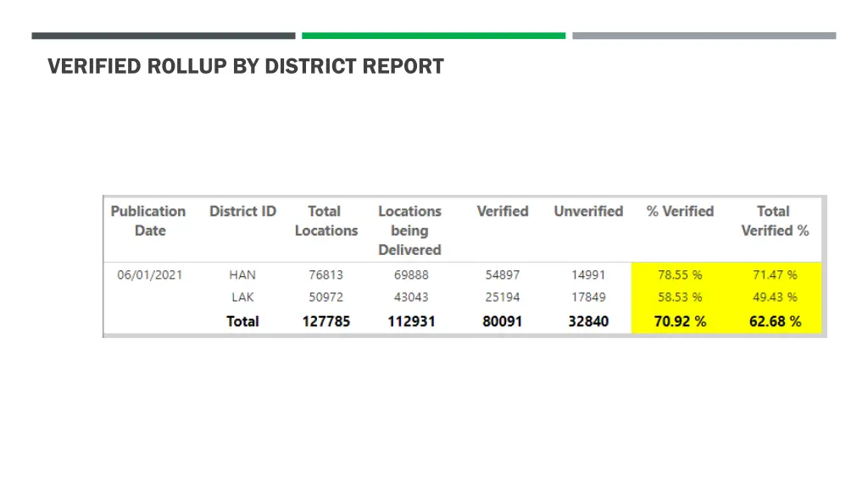The height and width of the screenshot is (488, 868).
Task: Select the HAN district row
Action: (242, 274)
